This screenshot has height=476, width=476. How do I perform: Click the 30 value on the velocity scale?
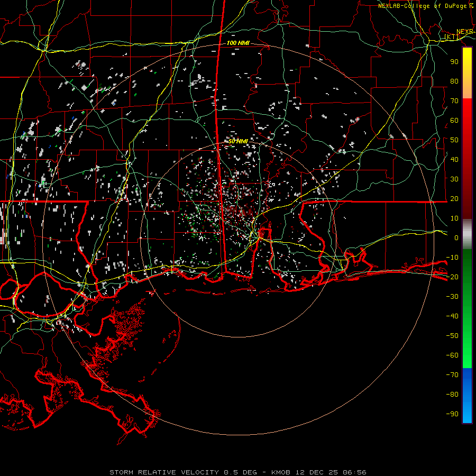tap(454, 179)
